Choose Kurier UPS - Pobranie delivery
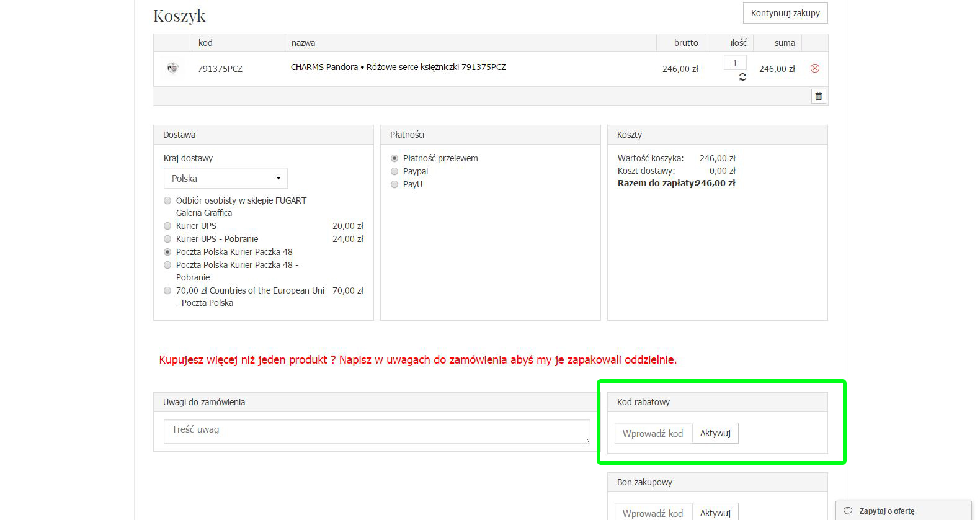Viewport: 980px width, 520px height. tap(167, 239)
